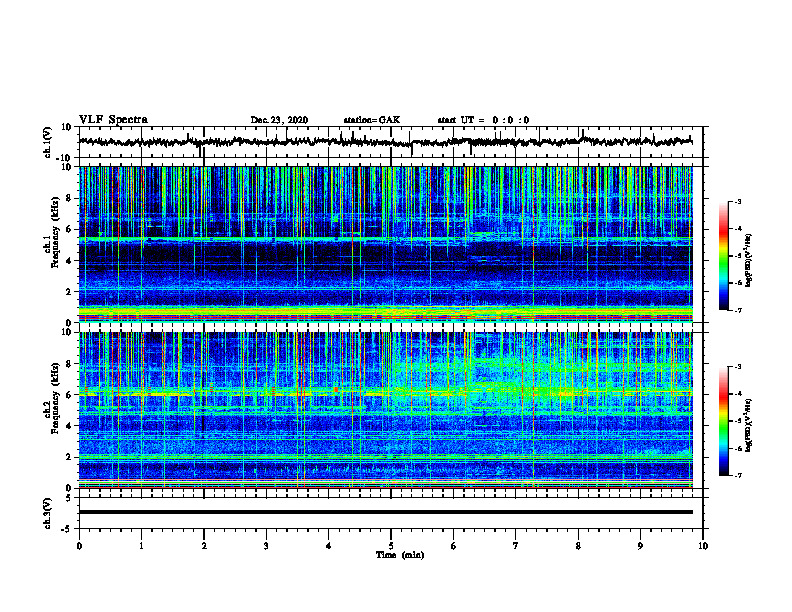Viewport: 792px width, 612px height.
Task: Click the ch.2 "Frequency (kHz)" axis label
Action: point(55,398)
